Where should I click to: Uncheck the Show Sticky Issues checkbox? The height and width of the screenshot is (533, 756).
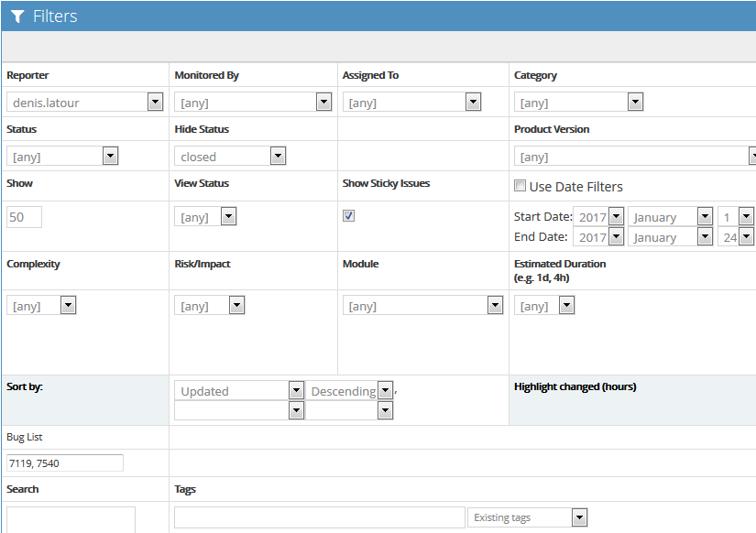coord(349,216)
